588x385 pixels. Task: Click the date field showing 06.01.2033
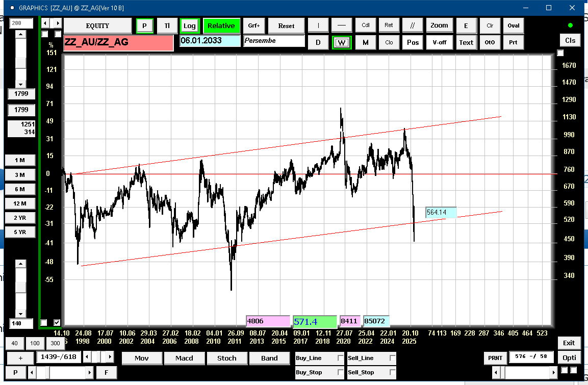pos(210,41)
